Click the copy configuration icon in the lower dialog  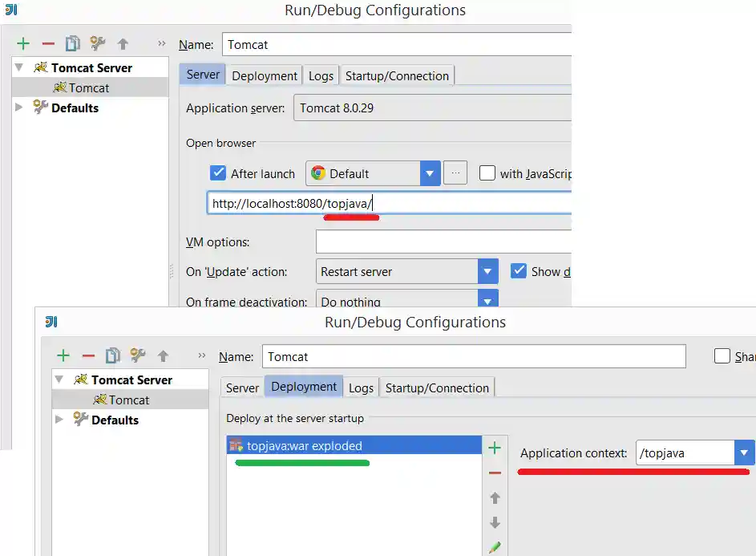(113, 355)
